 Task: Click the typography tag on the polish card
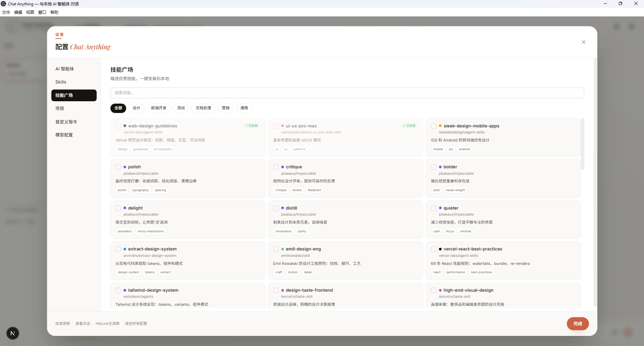(x=140, y=190)
